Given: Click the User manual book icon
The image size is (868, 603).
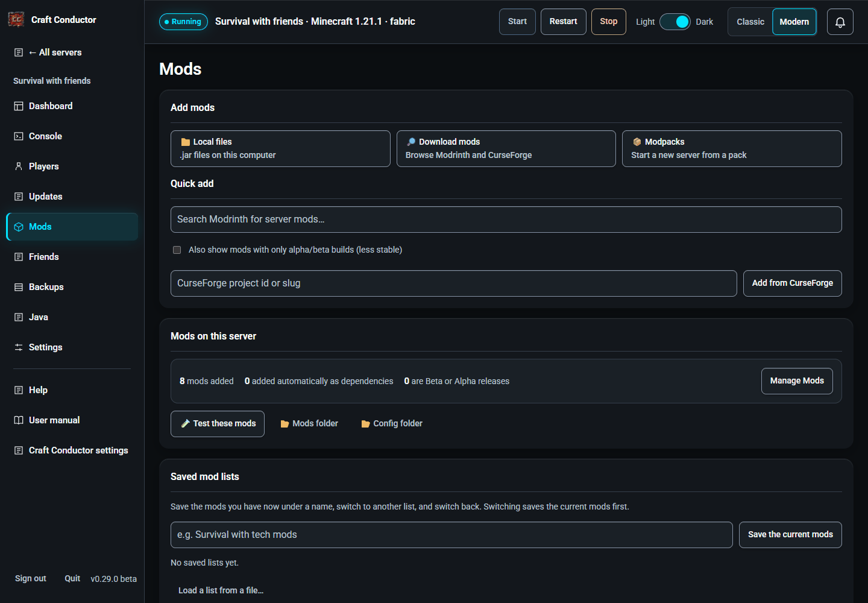Looking at the screenshot, I should pyautogui.click(x=19, y=420).
